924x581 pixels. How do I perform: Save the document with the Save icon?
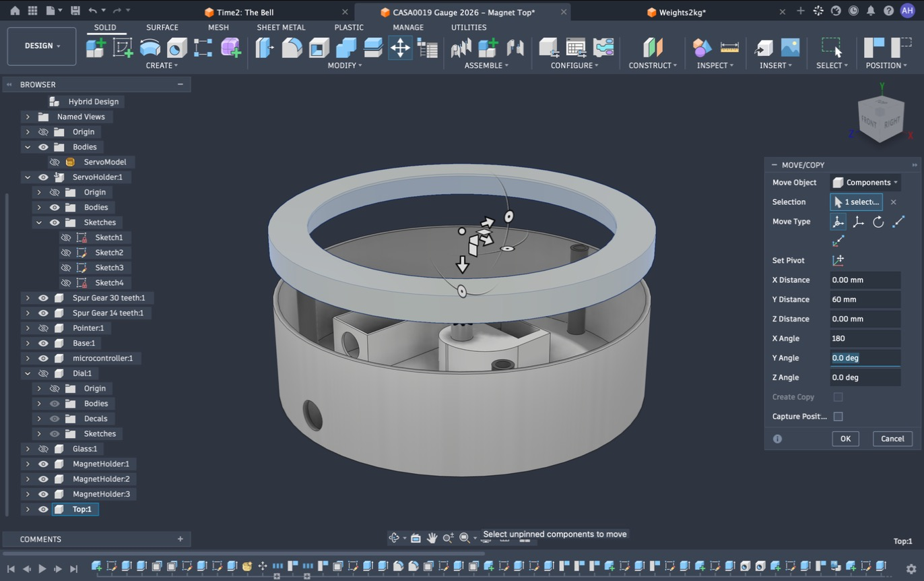pos(75,11)
